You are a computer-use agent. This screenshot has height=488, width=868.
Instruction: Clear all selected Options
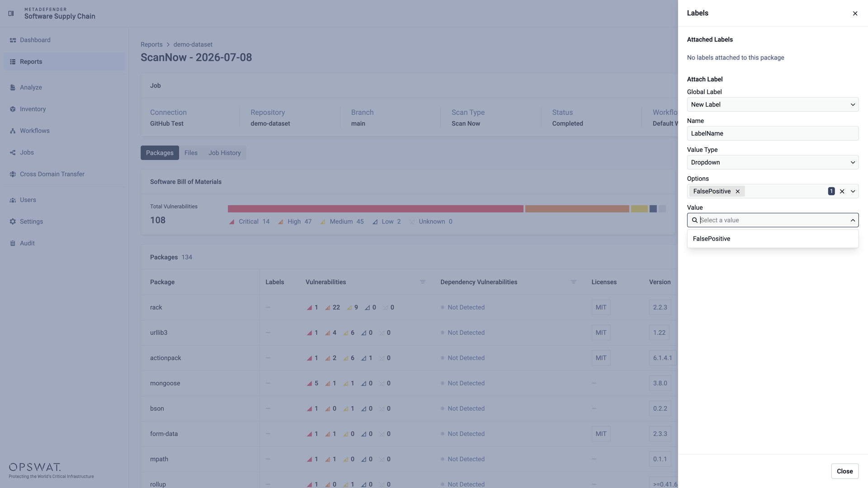842,192
